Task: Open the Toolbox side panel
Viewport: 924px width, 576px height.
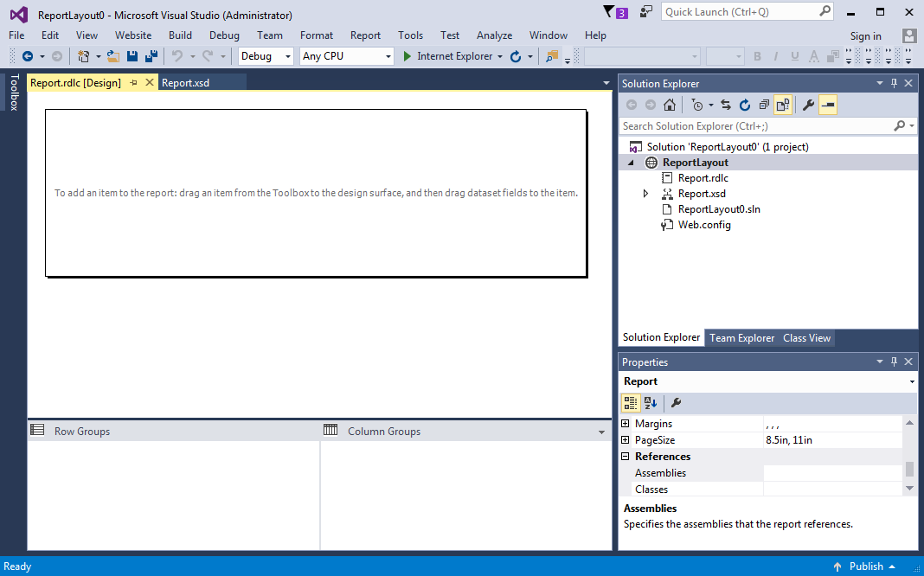Action: 14,92
